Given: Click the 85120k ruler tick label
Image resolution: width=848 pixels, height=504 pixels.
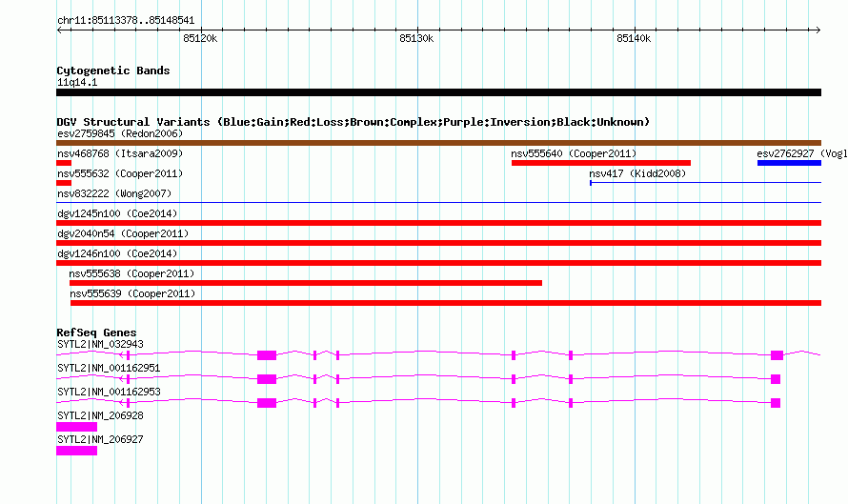Looking at the screenshot, I should click(200, 38).
